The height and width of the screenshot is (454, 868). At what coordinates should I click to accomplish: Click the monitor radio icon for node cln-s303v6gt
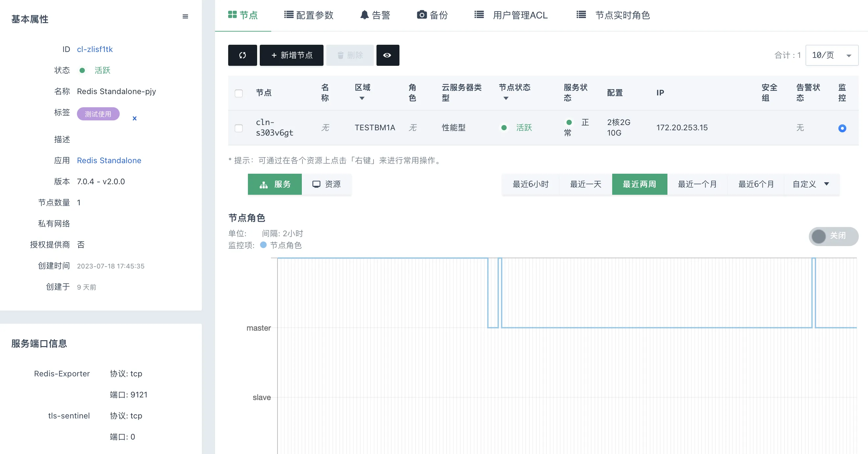(x=842, y=128)
